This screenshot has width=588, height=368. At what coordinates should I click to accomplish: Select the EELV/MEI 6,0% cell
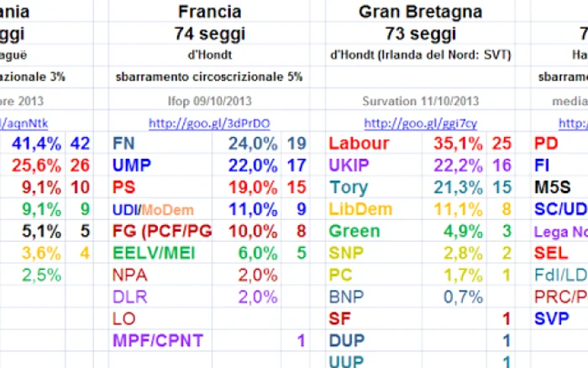coord(246,253)
